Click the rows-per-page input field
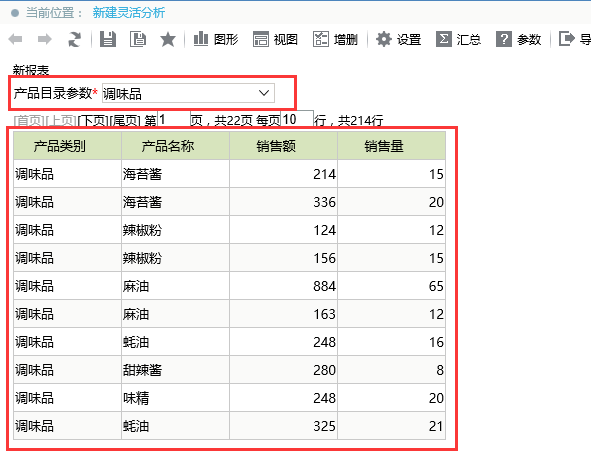 [x=297, y=119]
